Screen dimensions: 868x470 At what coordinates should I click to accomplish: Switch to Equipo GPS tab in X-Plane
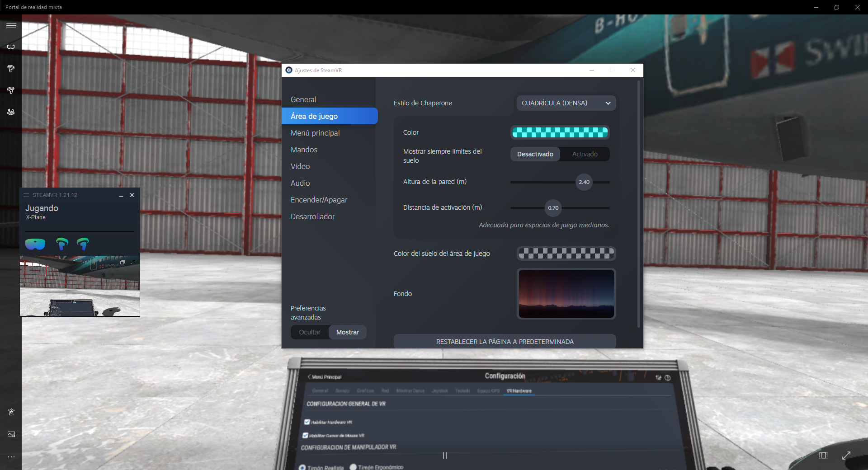pos(488,391)
